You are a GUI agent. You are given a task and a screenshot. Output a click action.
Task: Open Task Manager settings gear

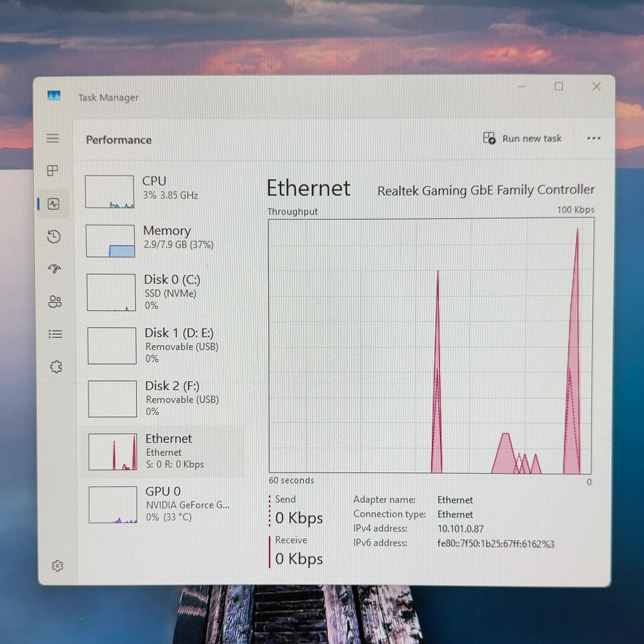[x=57, y=566]
